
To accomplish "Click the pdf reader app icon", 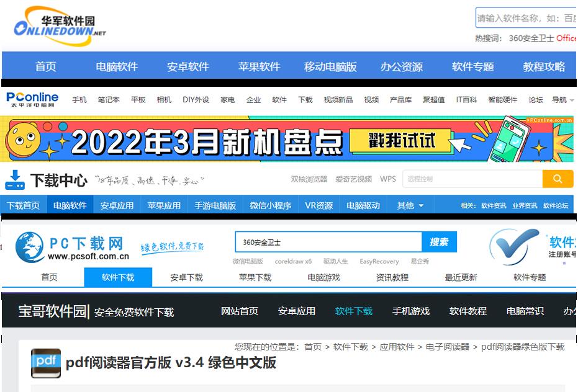I will (x=46, y=363).
